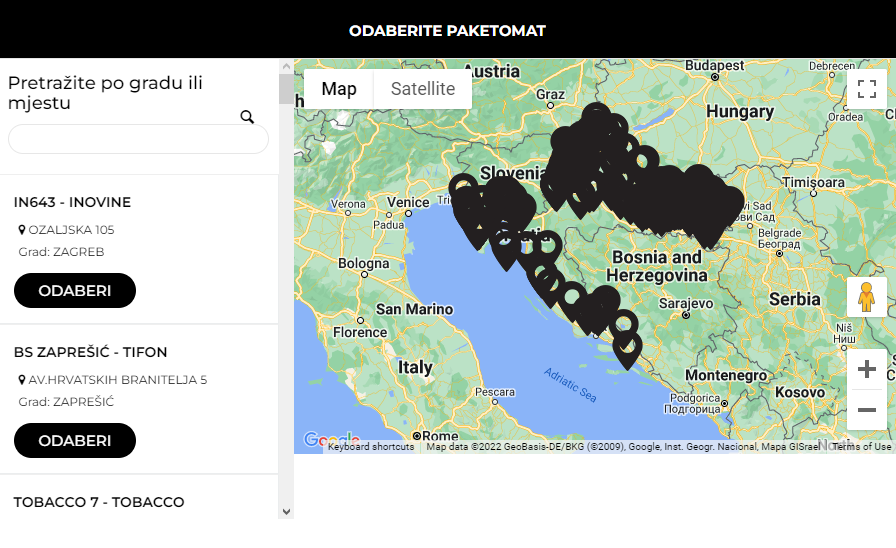Click the Google logo on the map
The height and width of the screenshot is (548, 896).
click(331, 439)
